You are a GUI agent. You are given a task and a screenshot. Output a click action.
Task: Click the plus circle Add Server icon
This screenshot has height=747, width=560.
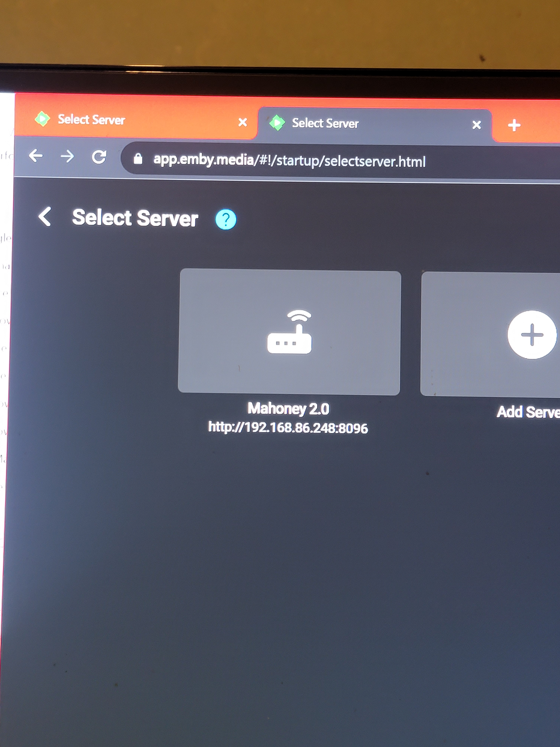tap(532, 335)
